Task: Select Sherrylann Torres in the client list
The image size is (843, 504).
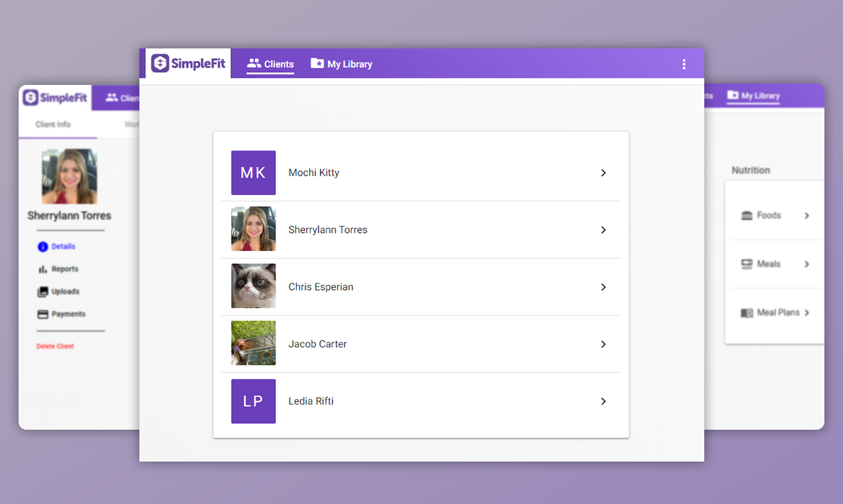Action: [x=328, y=229]
